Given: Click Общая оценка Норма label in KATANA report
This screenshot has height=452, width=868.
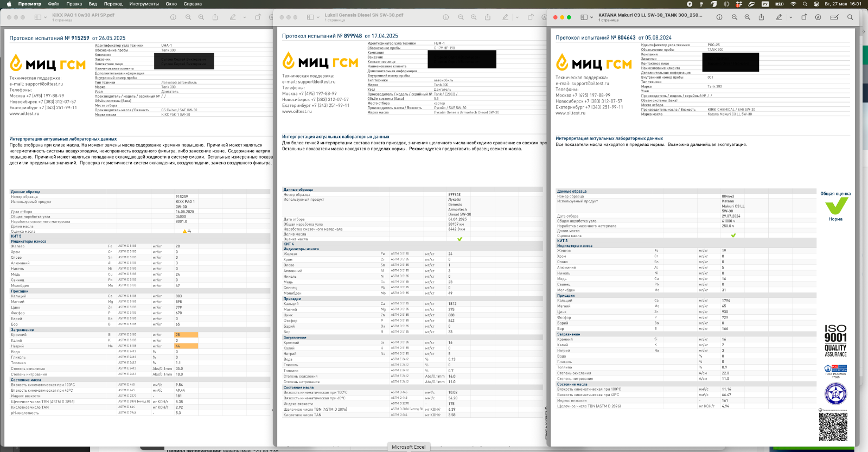Looking at the screenshot, I should (x=835, y=206).
